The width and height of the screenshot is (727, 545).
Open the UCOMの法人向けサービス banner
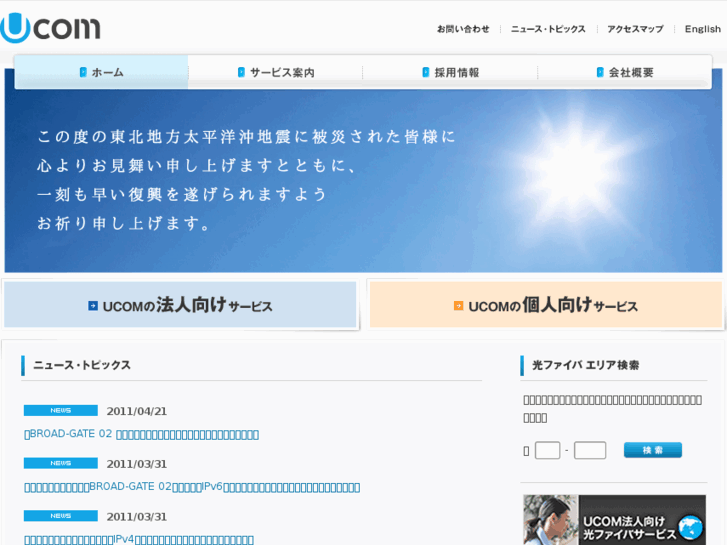tap(180, 305)
